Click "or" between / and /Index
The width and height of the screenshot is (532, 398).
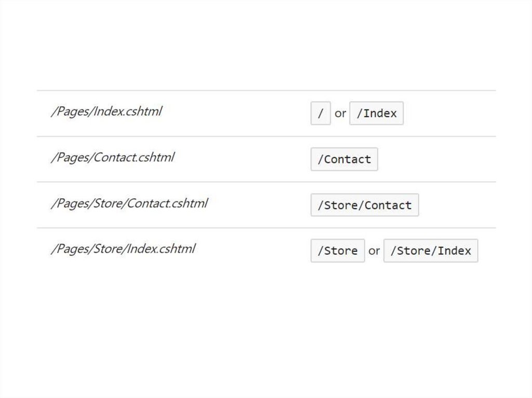click(x=340, y=113)
